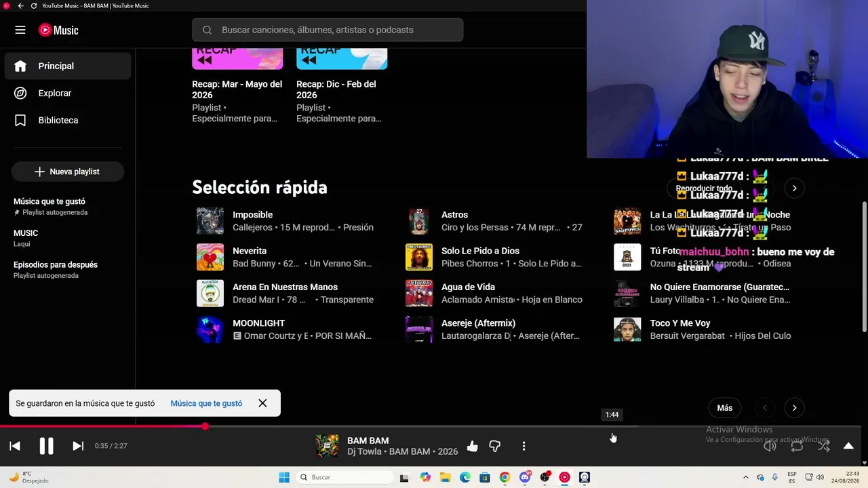Play Imposible by Callejeros

click(252, 215)
